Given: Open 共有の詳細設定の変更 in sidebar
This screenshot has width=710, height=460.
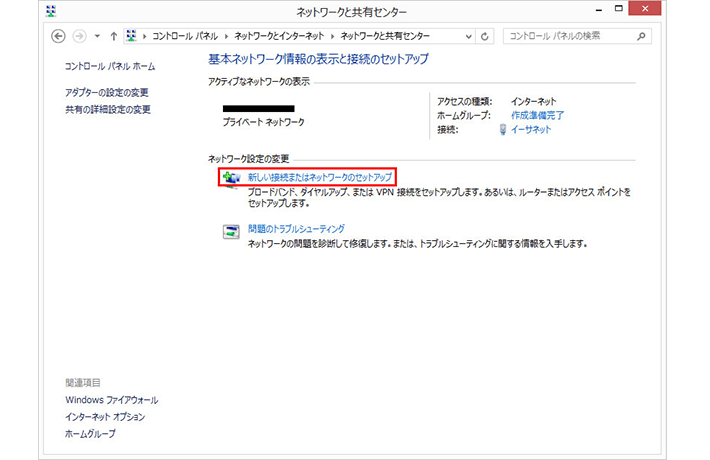Looking at the screenshot, I should point(107,109).
